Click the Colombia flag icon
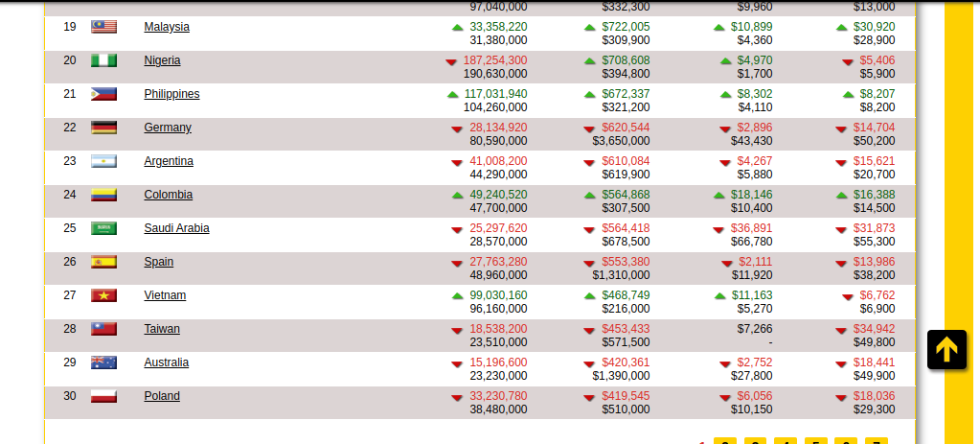 (x=103, y=195)
